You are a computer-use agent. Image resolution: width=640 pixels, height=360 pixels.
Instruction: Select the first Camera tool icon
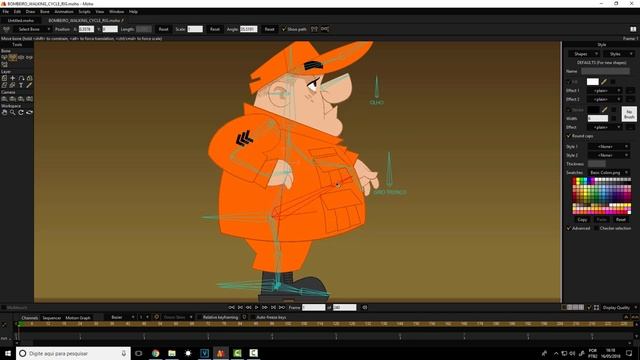tap(4, 99)
